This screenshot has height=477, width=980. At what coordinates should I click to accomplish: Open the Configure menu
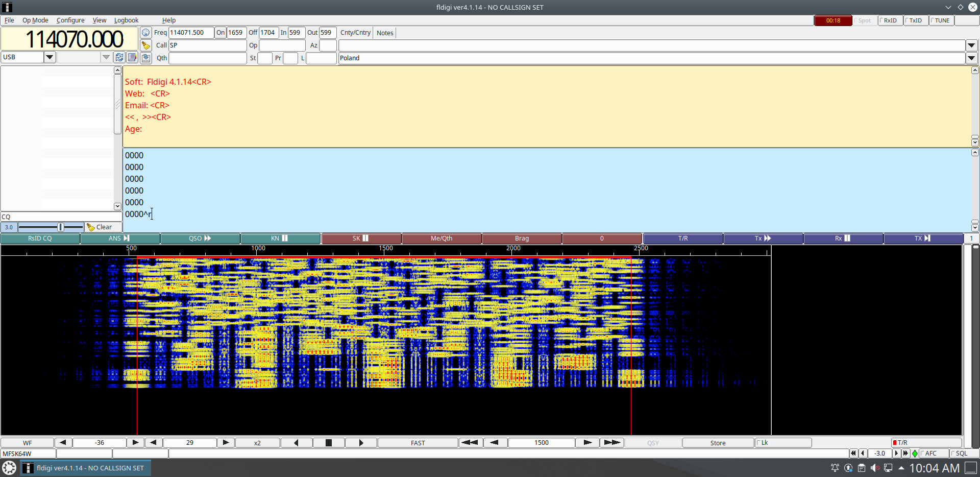70,20
